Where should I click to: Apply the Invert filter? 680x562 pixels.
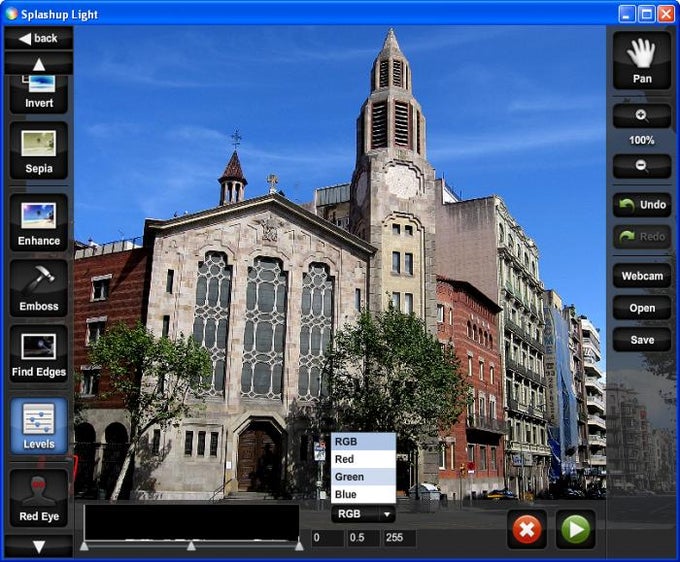click(39, 94)
